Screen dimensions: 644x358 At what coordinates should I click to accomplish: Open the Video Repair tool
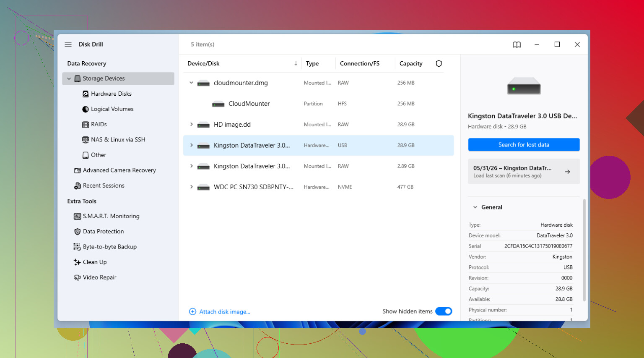[x=100, y=277]
